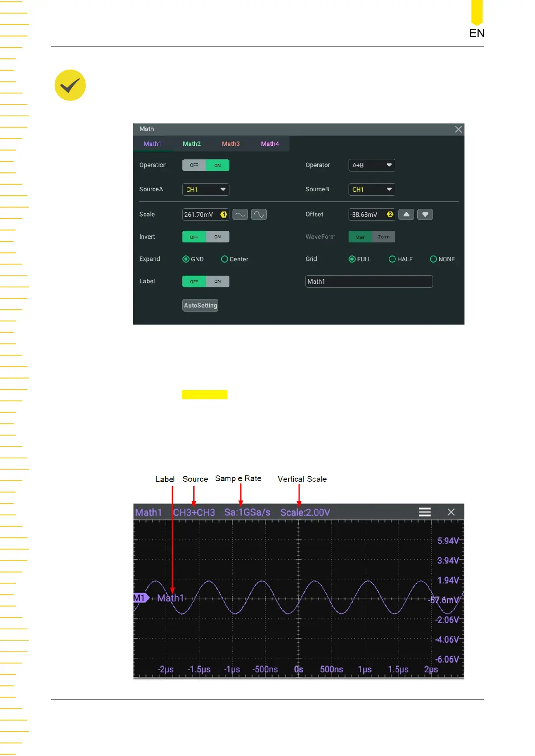Click the Math1 label in window title bar
Viewport: 535px width, 756px height.
click(x=149, y=513)
